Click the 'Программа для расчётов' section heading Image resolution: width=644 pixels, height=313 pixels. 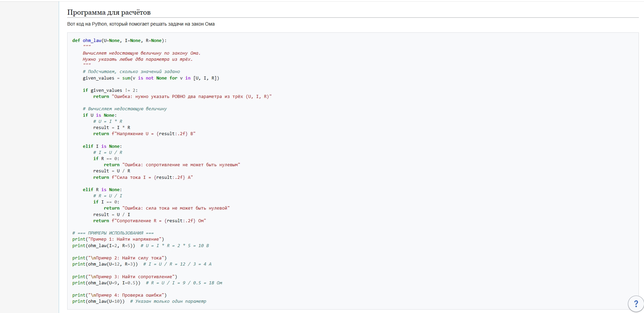point(109,12)
